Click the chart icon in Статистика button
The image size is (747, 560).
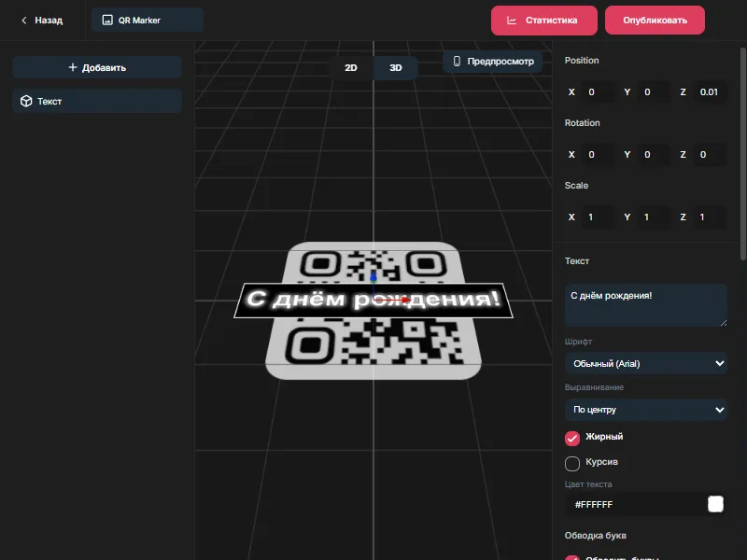(512, 21)
